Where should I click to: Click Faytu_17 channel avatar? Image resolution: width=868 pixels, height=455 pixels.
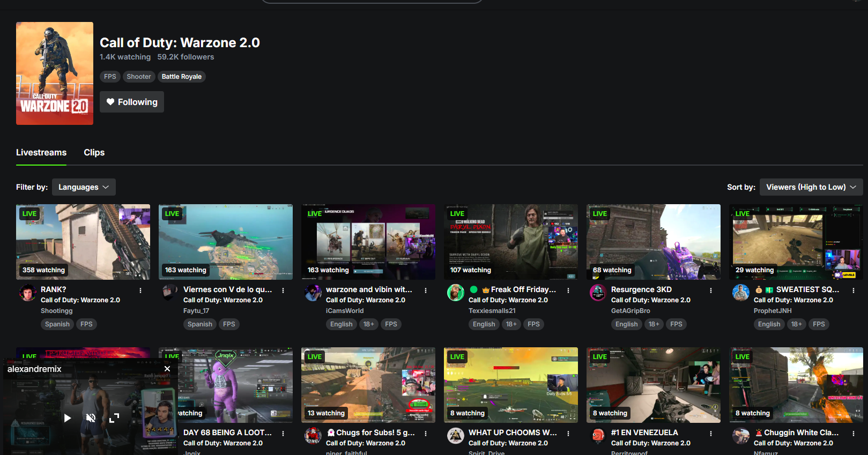tap(170, 293)
